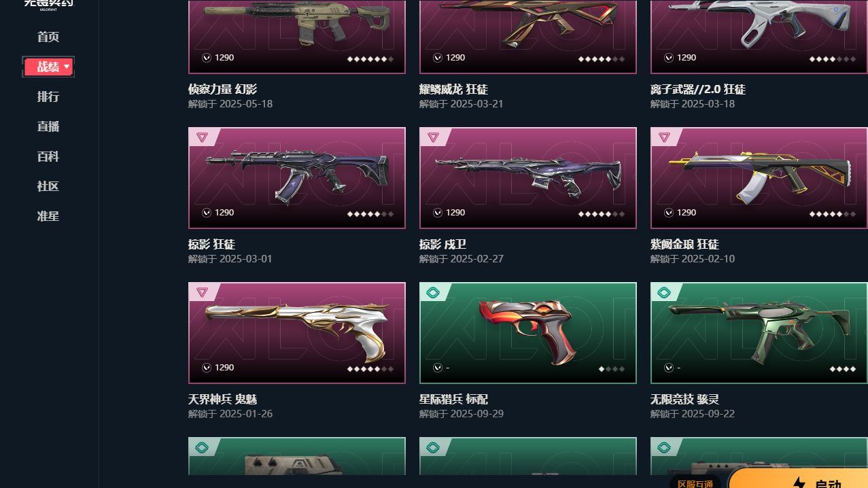Click the lightning icon on the launch button
Viewport: 868px width, 488px height.
coord(799,483)
